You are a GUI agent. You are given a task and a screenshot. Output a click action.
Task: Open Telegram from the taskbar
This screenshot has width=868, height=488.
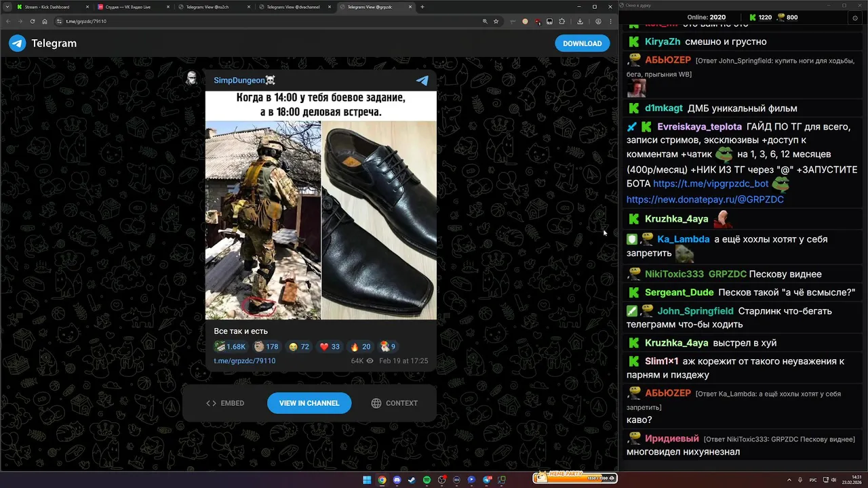487,480
